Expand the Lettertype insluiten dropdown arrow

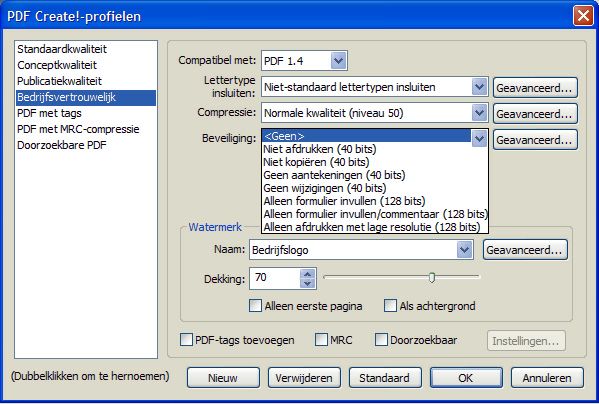(x=479, y=87)
